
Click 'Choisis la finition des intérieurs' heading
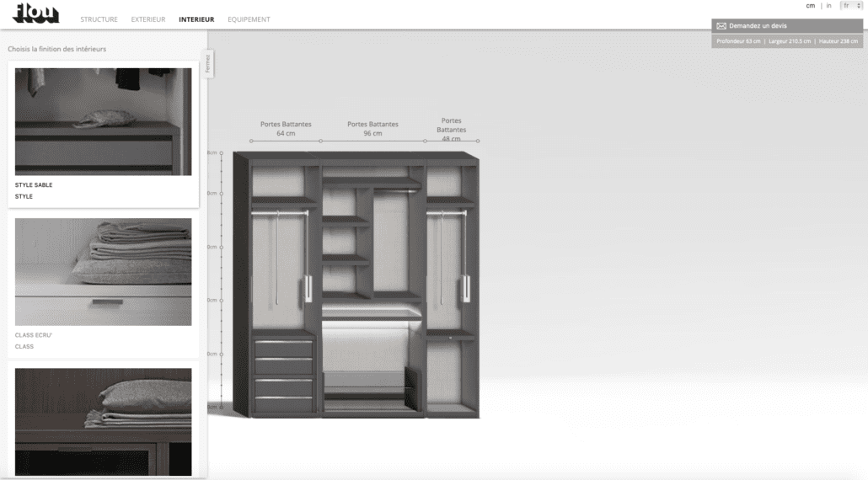coord(57,49)
